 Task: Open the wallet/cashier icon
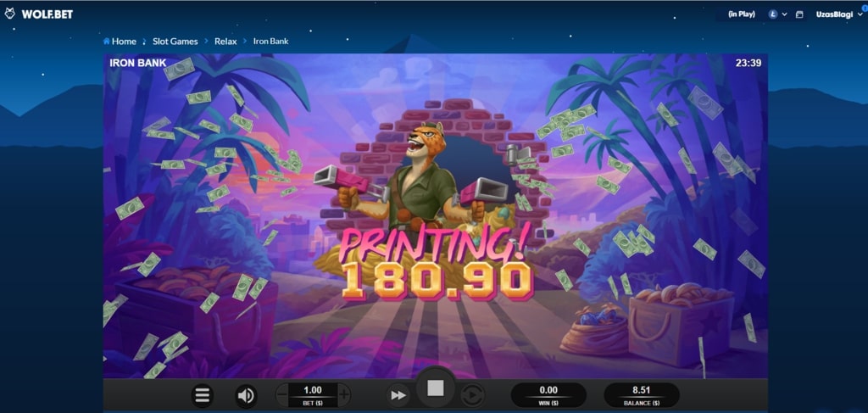[799, 15]
